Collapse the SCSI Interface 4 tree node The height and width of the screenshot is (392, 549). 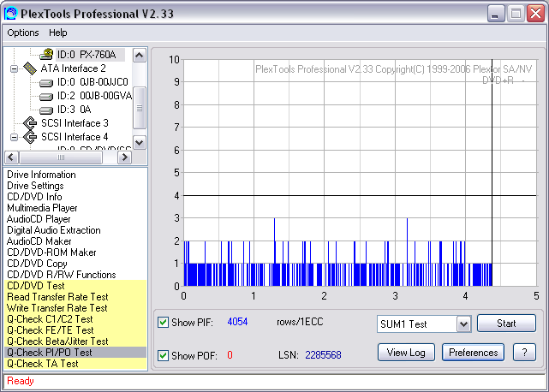(14, 137)
